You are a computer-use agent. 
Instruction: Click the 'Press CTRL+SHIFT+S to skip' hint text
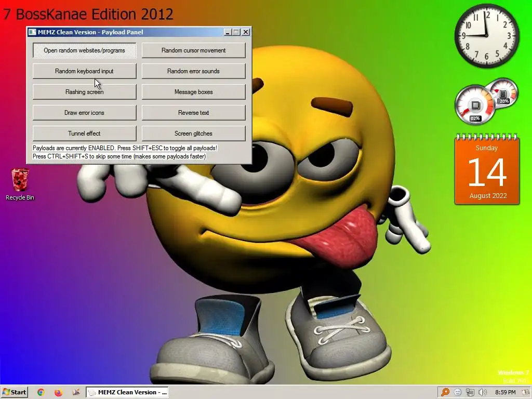(x=119, y=156)
